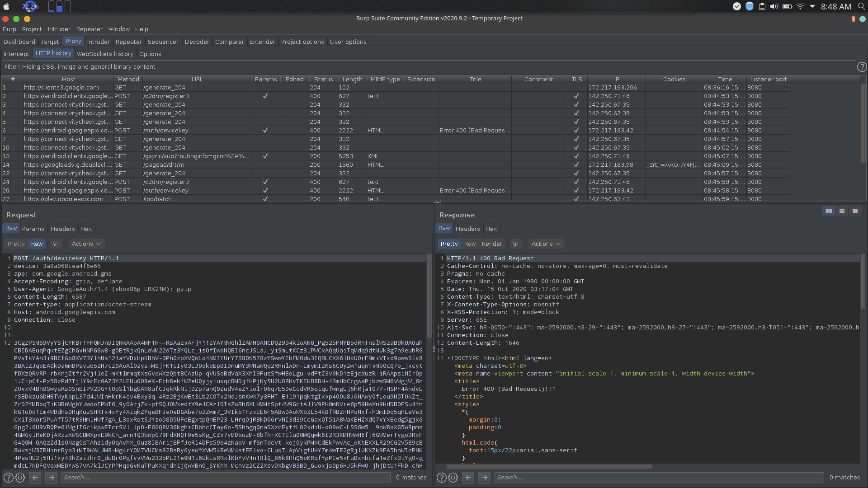Click the filter help question mark icon
The width and height of the screenshot is (868, 488).
[862, 67]
